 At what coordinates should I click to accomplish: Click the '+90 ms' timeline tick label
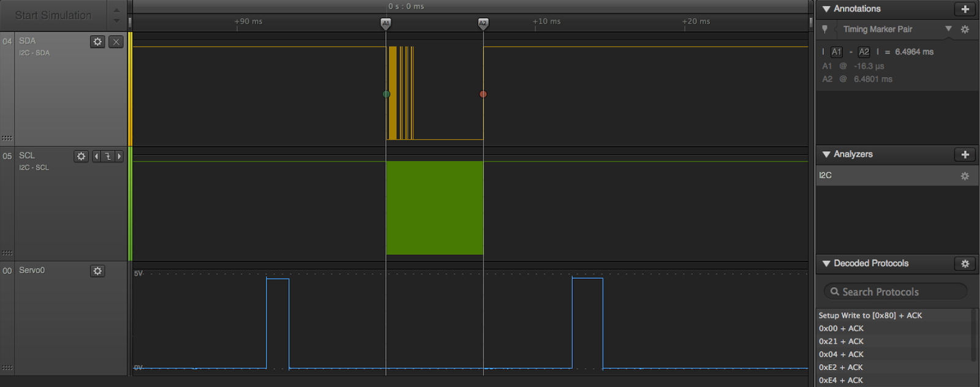click(x=249, y=21)
